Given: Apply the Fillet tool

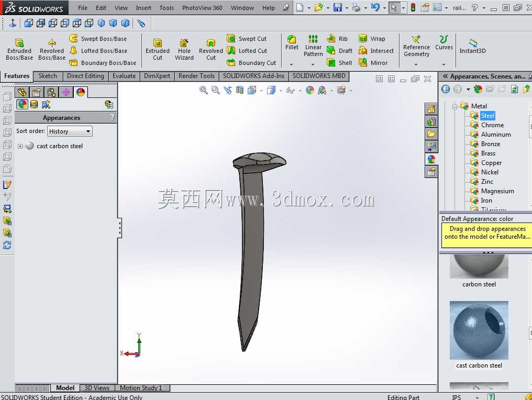Looking at the screenshot, I should tap(292, 43).
